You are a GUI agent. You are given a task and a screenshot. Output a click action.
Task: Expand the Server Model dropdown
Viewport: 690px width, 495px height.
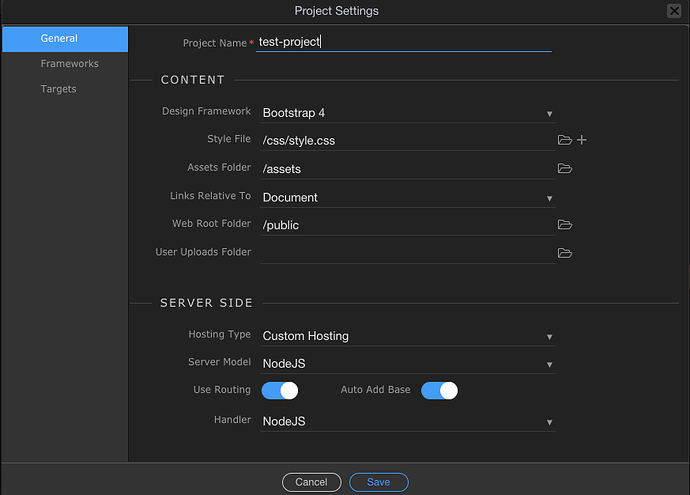pyautogui.click(x=407, y=364)
